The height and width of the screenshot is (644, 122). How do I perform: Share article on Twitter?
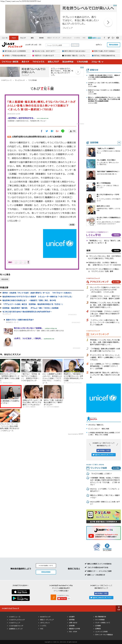(47, 131)
